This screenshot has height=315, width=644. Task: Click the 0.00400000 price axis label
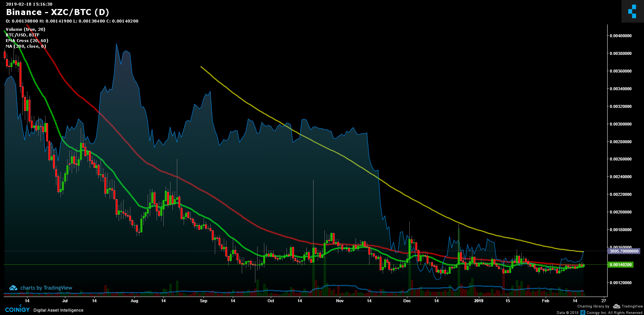620,36
